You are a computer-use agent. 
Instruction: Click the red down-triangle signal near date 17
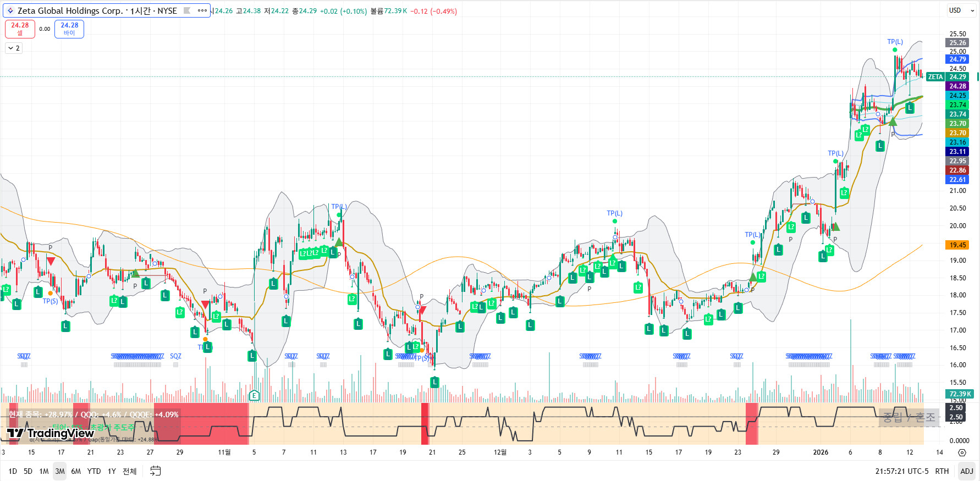(51, 261)
